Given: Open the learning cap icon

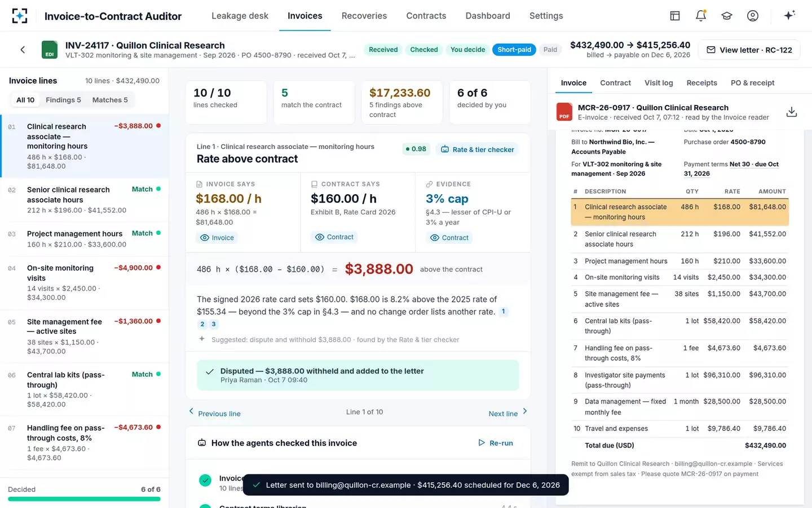Looking at the screenshot, I should (x=727, y=16).
